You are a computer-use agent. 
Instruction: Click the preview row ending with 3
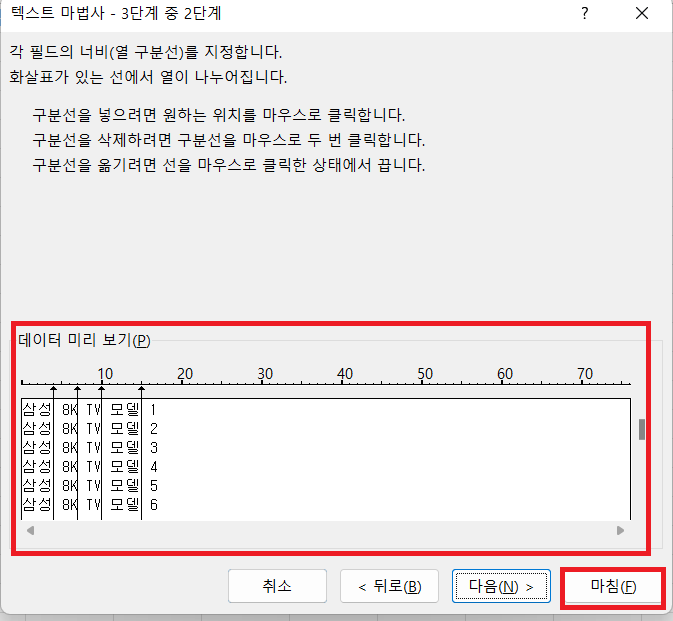click(326, 448)
